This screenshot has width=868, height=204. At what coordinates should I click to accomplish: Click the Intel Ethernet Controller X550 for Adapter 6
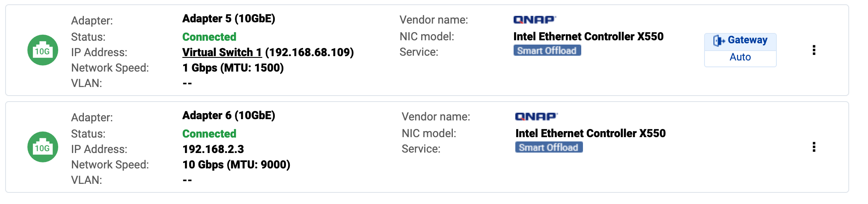click(591, 133)
